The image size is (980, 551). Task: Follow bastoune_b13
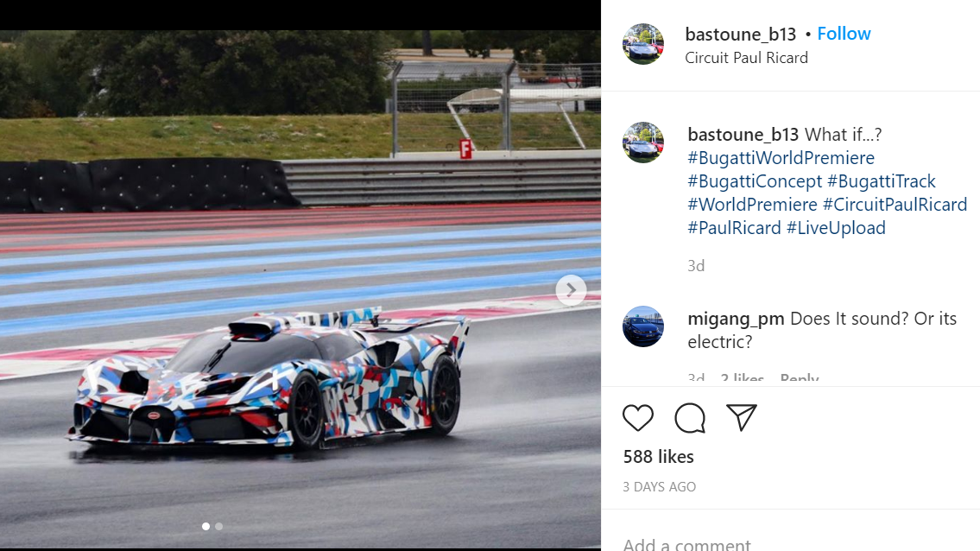point(844,34)
